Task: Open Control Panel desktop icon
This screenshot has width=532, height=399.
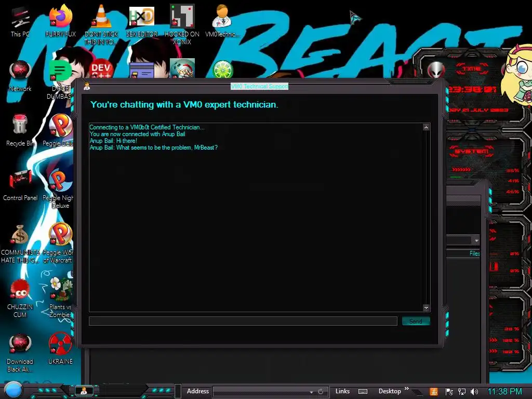Action: click(20, 185)
